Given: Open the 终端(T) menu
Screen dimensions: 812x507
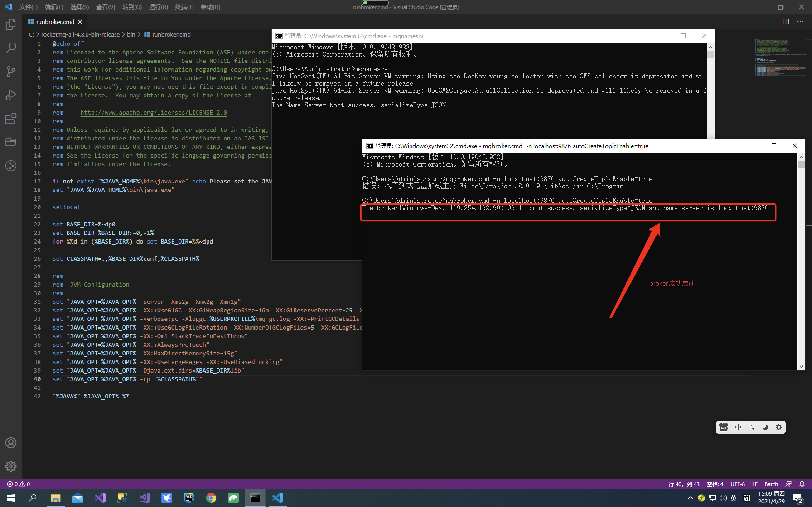Looking at the screenshot, I should click(184, 7).
